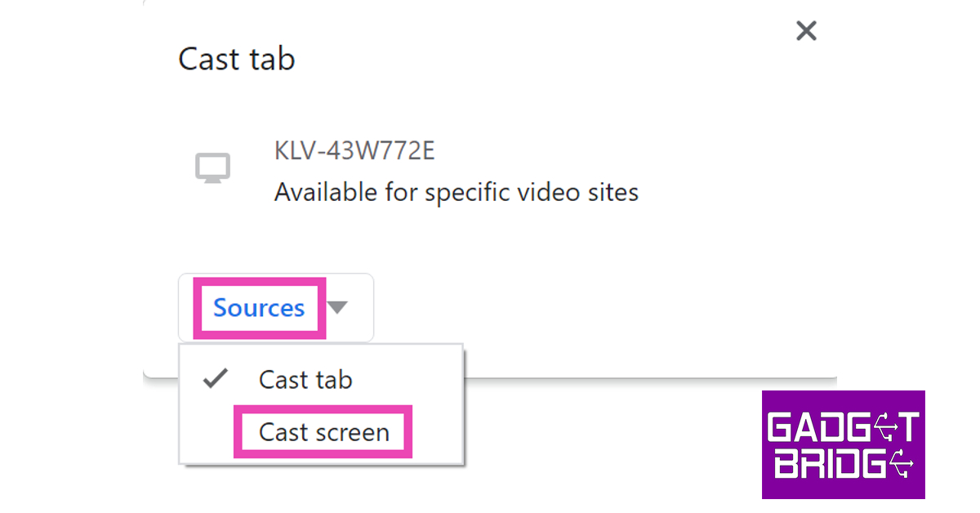Click the checkmark next to Cast tab
Viewport: 980px width, 513px height.
[x=215, y=379]
